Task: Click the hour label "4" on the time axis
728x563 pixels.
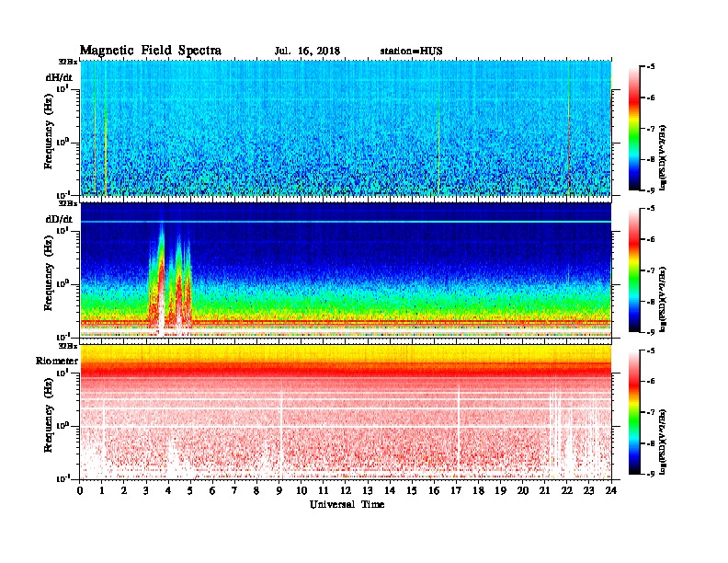Action: pyautogui.click(x=168, y=490)
